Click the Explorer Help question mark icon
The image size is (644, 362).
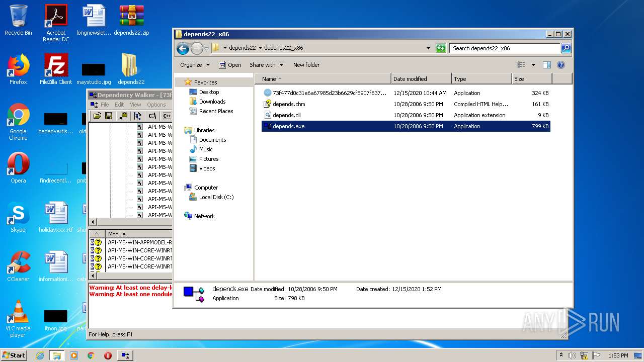(x=561, y=65)
